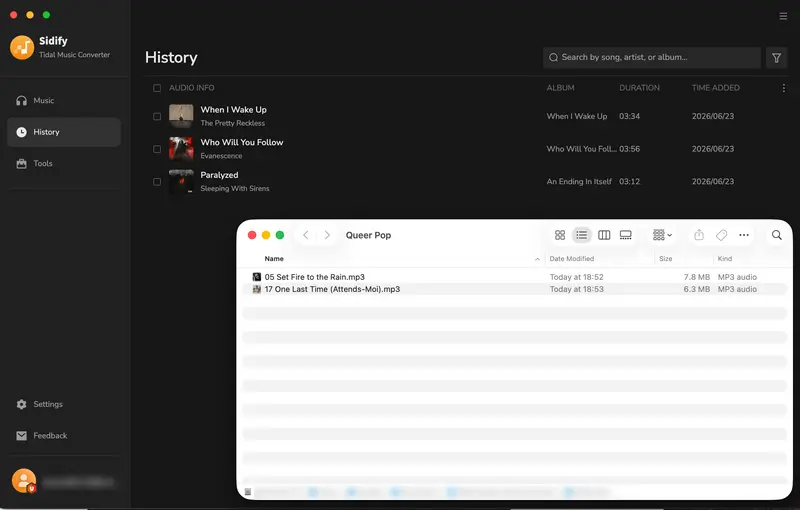The height and width of the screenshot is (510, 800).
Task: Click the 7.8 MB size cell
Action: point(696,277)
